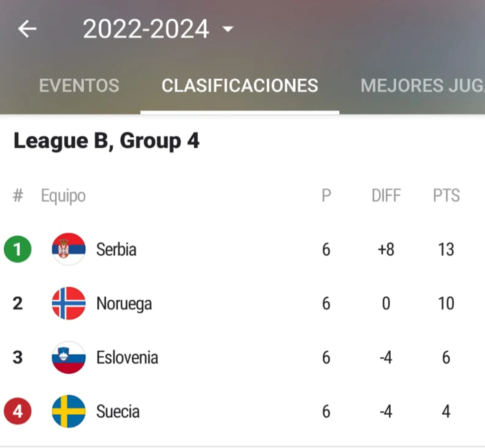Click the League B, Group 4 heading
485x448 pixels.
106,141
